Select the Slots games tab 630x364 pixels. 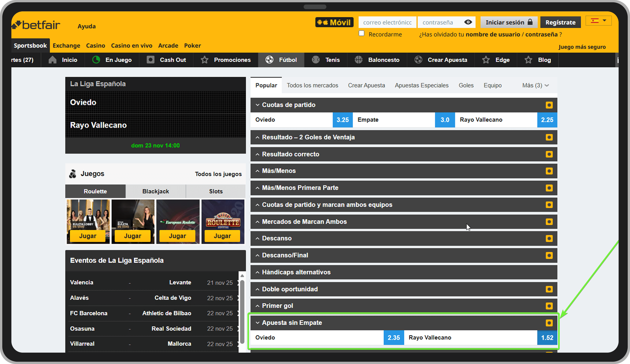pyautogui.click(x=216, y=191)
